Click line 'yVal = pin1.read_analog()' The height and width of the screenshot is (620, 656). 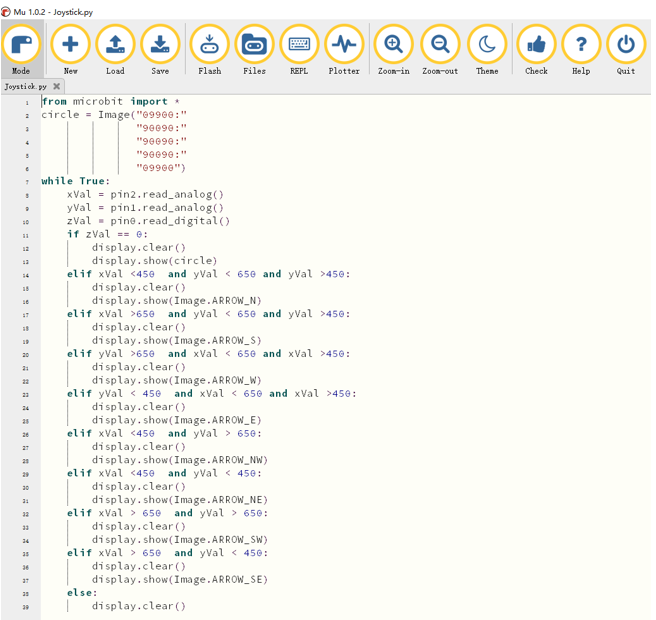click(145, 208)
